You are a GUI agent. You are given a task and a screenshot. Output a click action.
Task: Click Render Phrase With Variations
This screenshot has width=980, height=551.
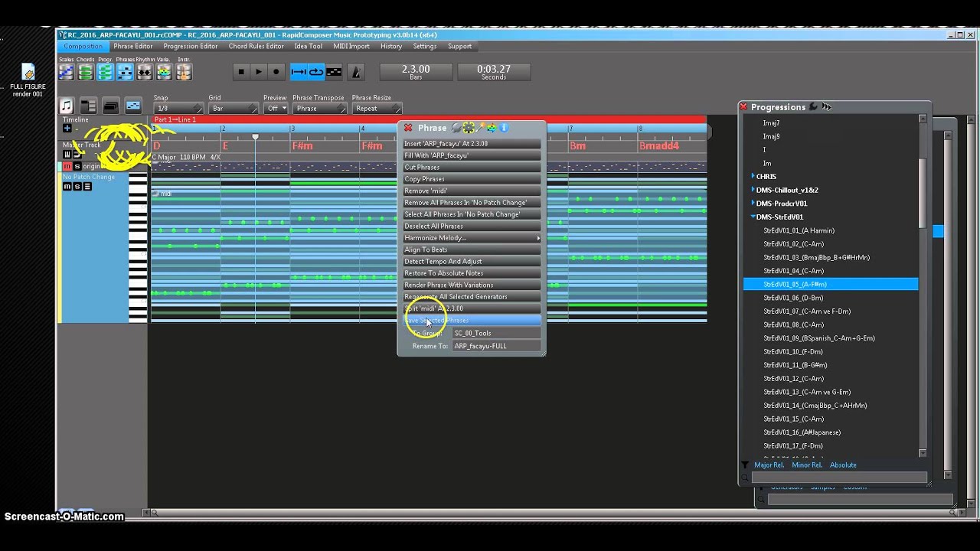coord(472,285)
